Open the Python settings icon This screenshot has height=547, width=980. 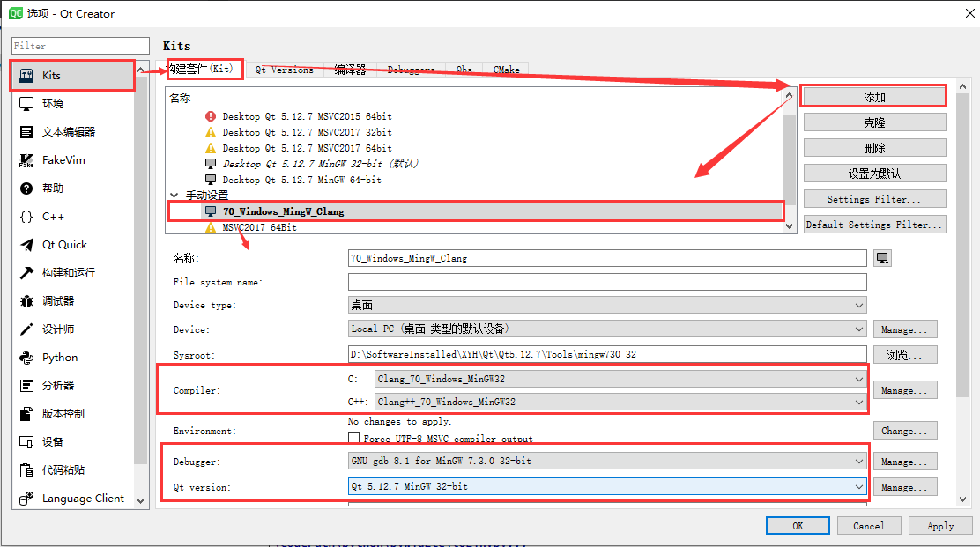(x=26, y=357)
